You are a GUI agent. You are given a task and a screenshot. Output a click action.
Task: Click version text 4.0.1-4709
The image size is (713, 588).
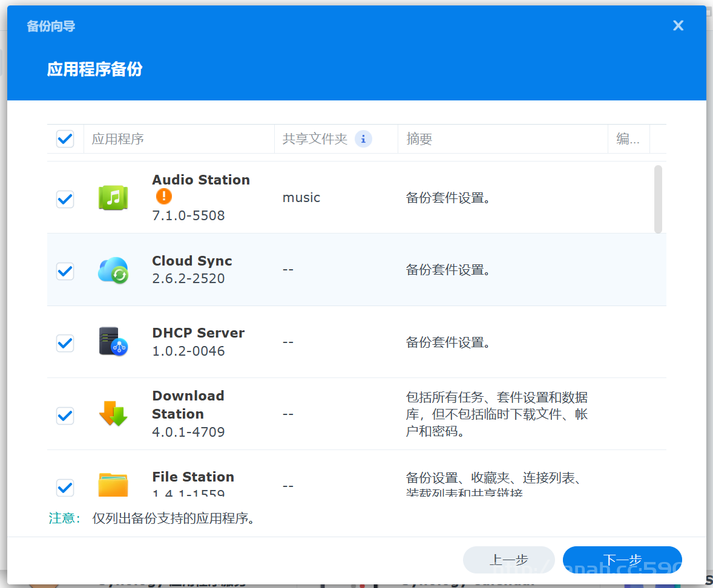tap(188, 432)
